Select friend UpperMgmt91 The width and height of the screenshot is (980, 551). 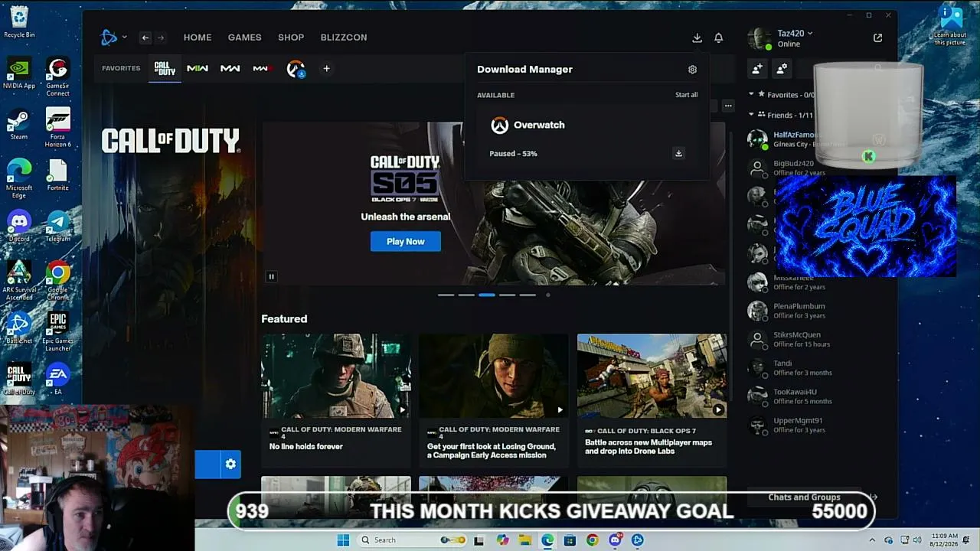point(812,425)
